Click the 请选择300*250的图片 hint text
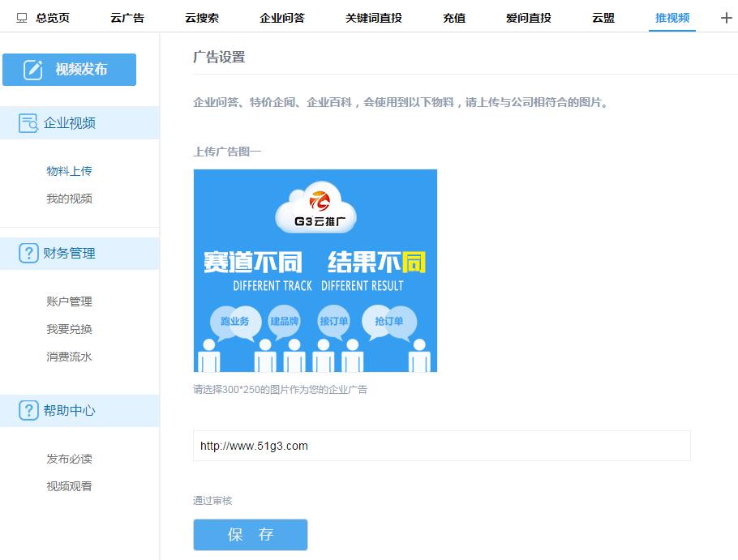 coord(280,389)
